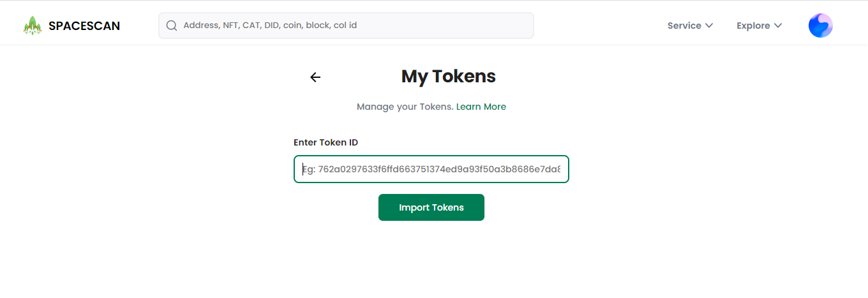Expand the Service dropdown chevron
The width and height of the screenshot is (868, 298).
(709, 26)
